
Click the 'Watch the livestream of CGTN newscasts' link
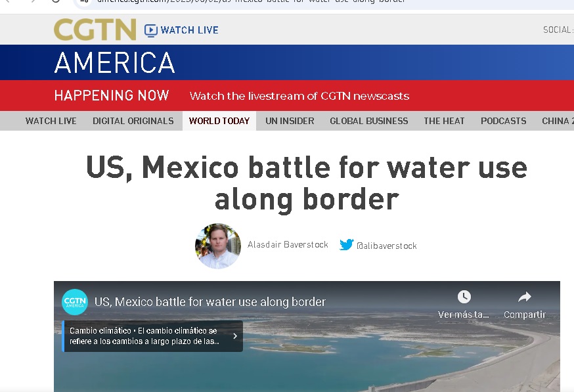click(299, 96)
